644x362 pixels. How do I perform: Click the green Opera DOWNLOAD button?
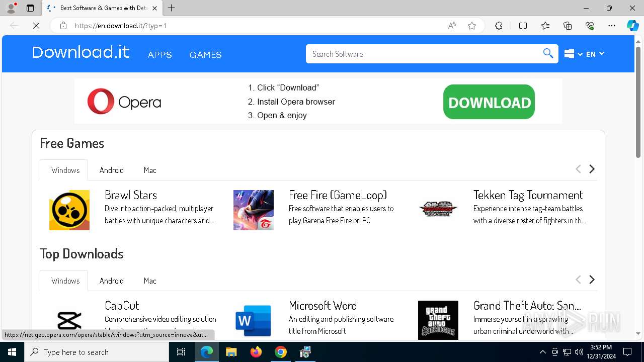tap(489, 102)
